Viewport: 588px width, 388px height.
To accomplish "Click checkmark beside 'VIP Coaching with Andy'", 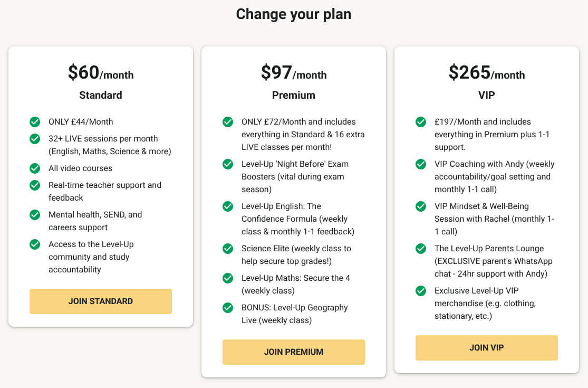I will (421, 164).
